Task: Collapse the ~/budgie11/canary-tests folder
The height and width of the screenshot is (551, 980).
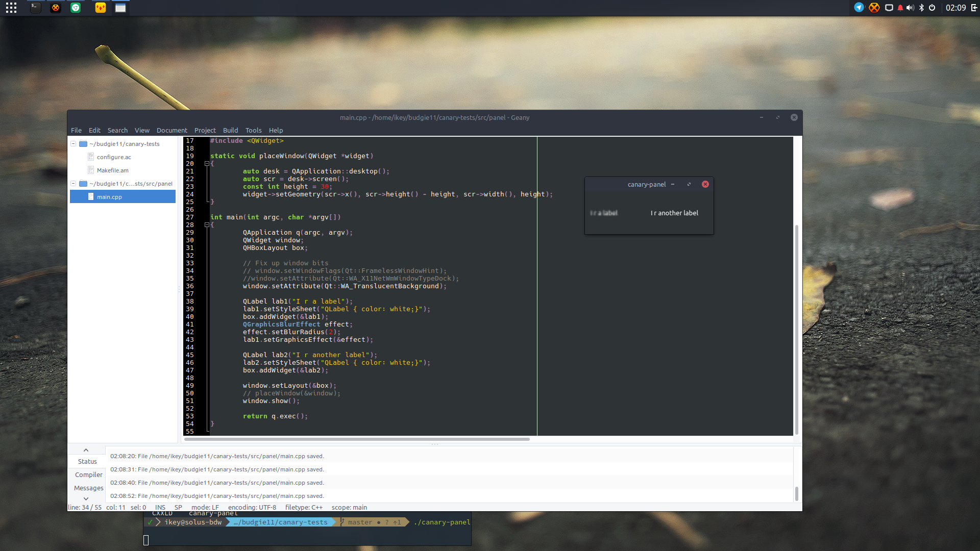Action: pyautogui.click(x=73, y=144)
